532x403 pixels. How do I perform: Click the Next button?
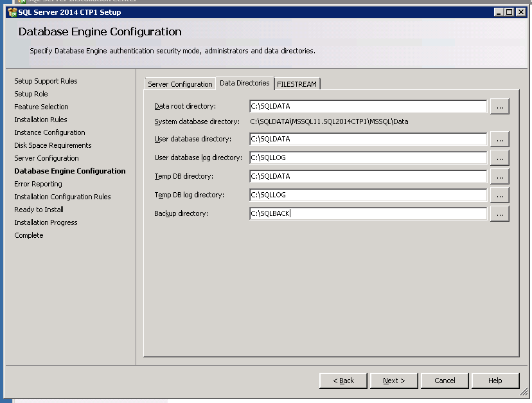[x=394, y=381]
